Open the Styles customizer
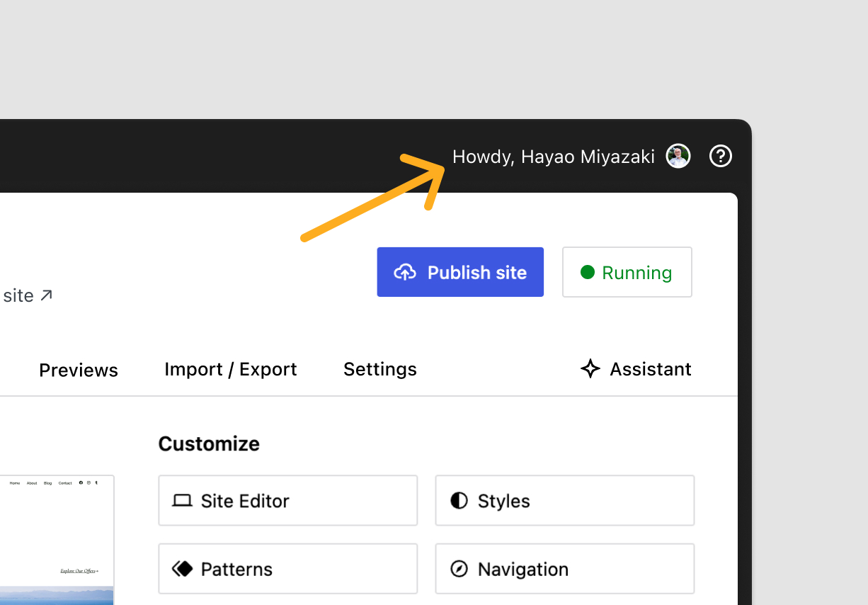868x605 pixels. pos(565,501)
